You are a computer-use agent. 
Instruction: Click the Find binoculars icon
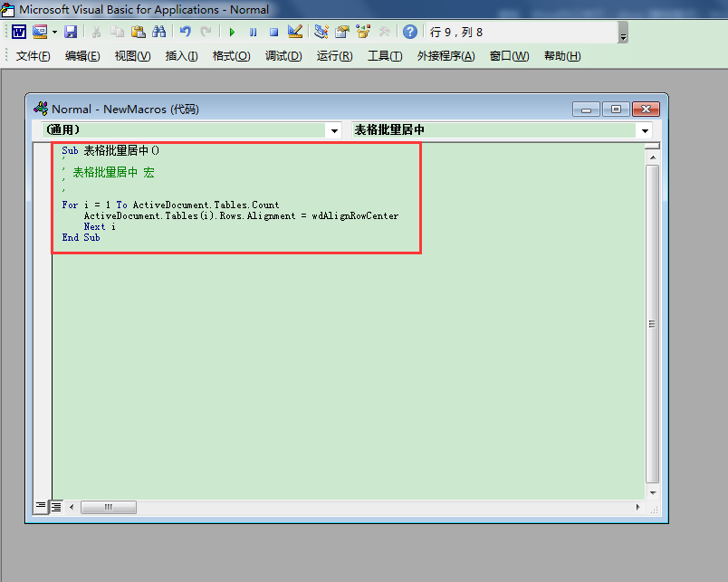(x=159, y=32)
